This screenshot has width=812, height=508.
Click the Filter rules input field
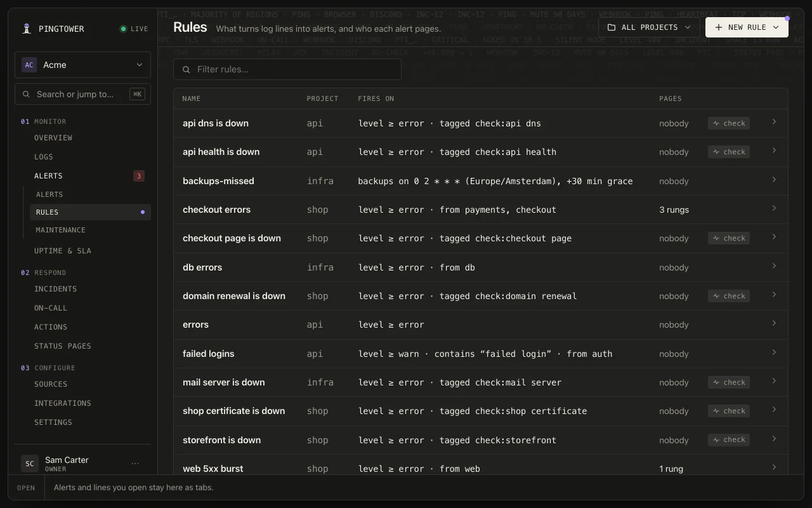click(287, 69)
